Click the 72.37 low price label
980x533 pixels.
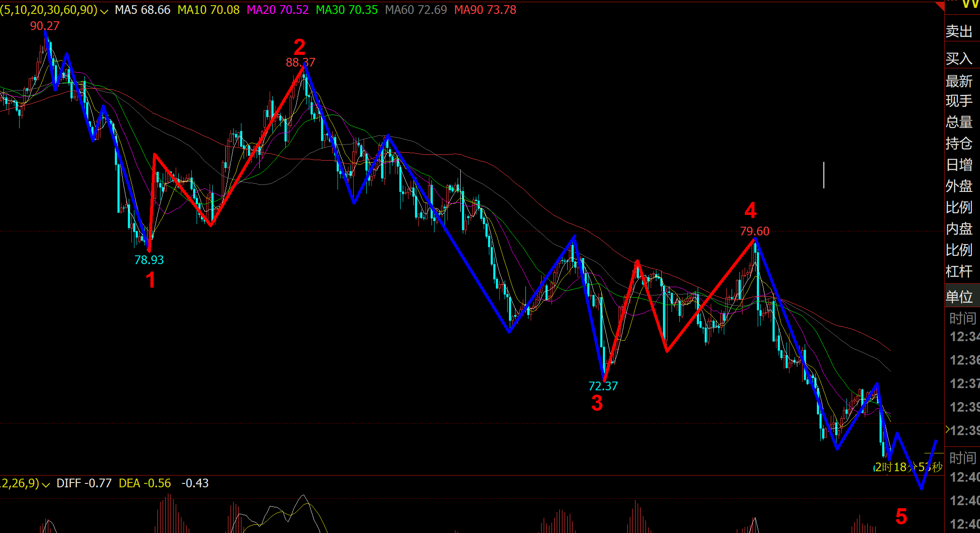[x=603, y=386]
